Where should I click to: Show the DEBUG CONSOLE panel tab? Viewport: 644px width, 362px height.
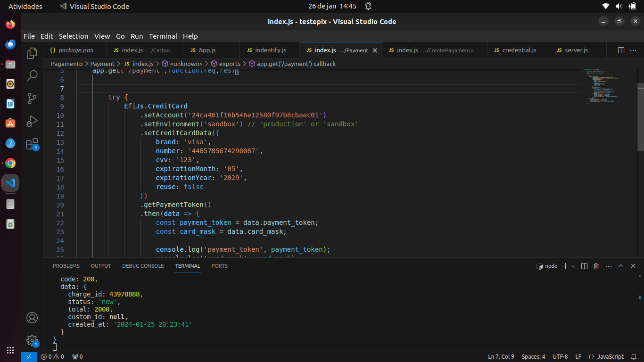(x=143, y=266)
